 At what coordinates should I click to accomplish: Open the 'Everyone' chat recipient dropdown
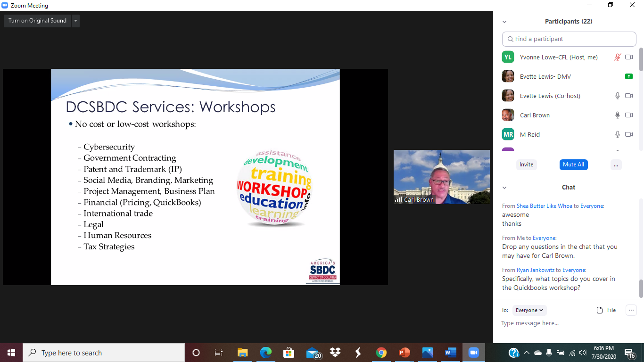point(529,310)
